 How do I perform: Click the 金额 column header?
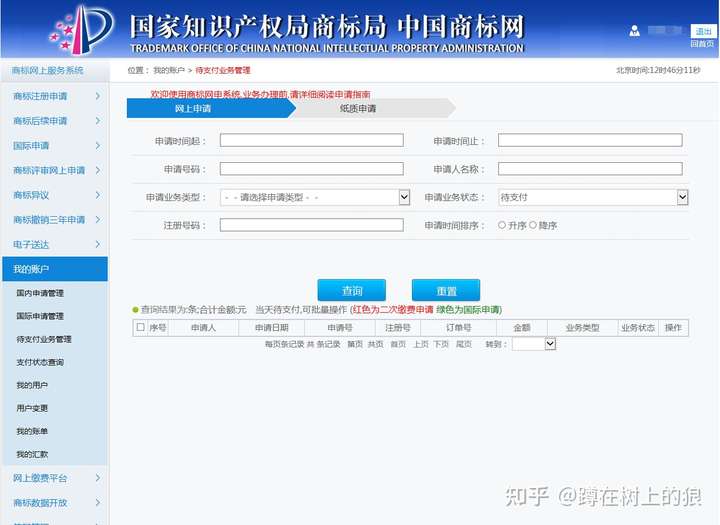point(522,328)
